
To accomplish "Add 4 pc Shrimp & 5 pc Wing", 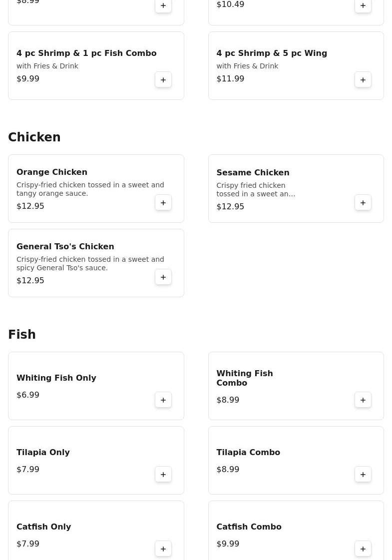I will (x=363, y=80).
